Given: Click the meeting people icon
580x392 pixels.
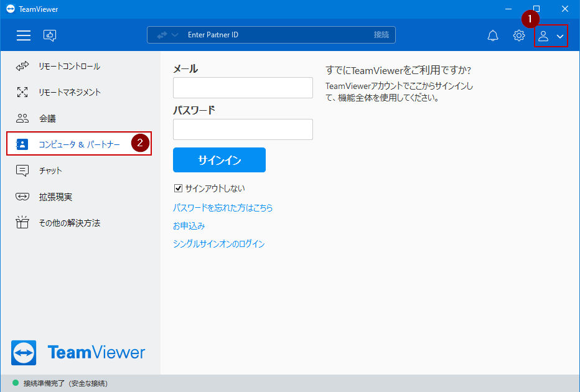Looking at the screenshot, I should click(22, 118).
